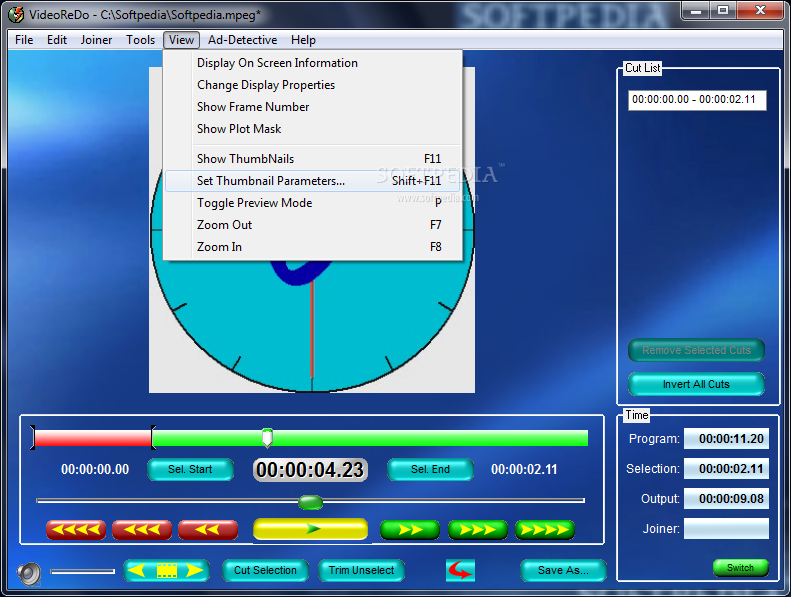The image size is (791, 597).
Task: Click the Trim Unselect button
Action: click(361, 570)
